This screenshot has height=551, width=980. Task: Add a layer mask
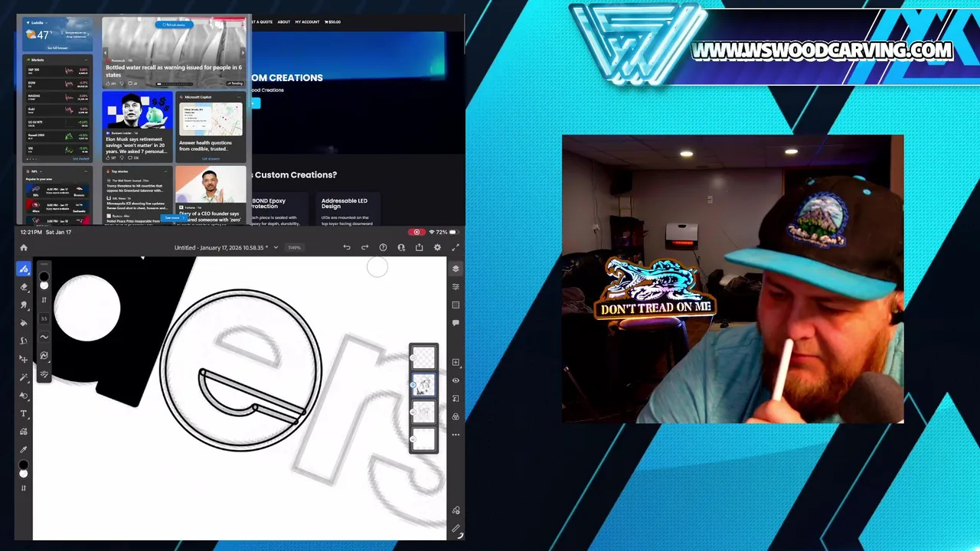click(456, 417)
